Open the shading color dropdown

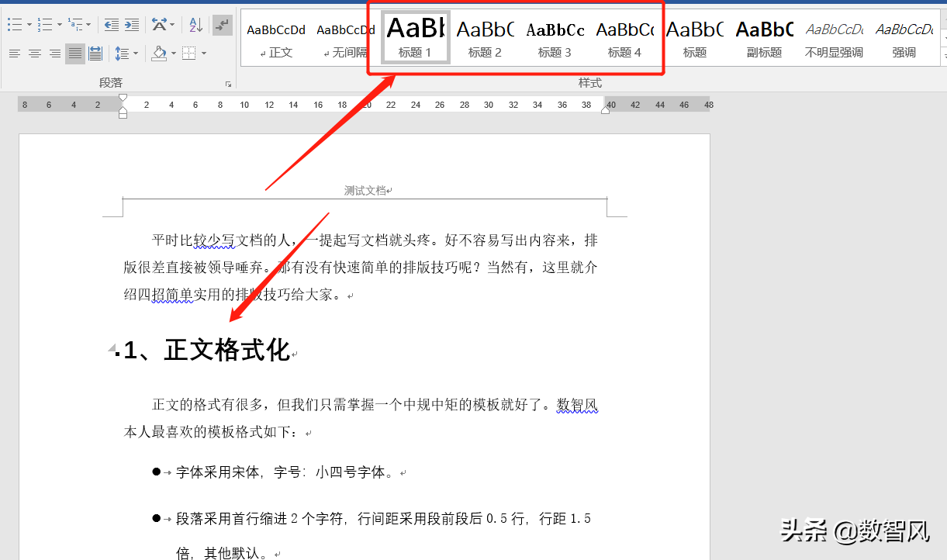click(x=174, y=54)
